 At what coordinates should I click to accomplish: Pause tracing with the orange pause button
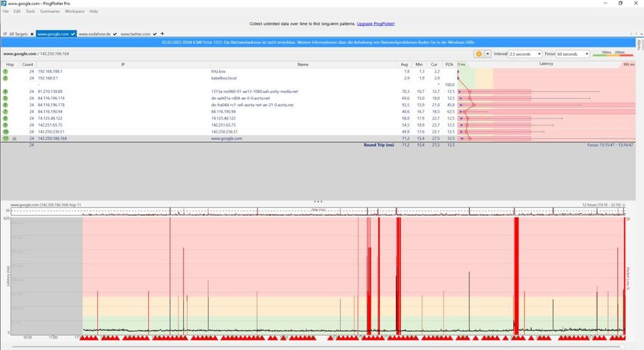pos(478,53)
